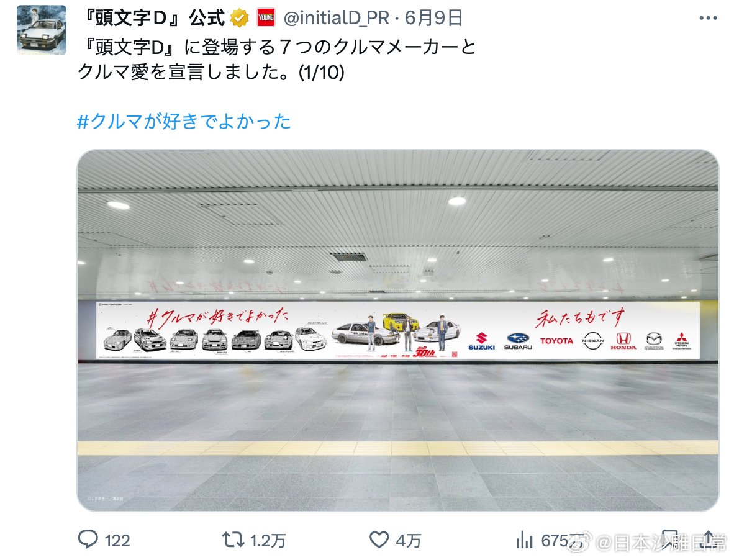Screen dimensions: 734x560
Task: Bookmark this tweet
Action: [x=670, y=540]
